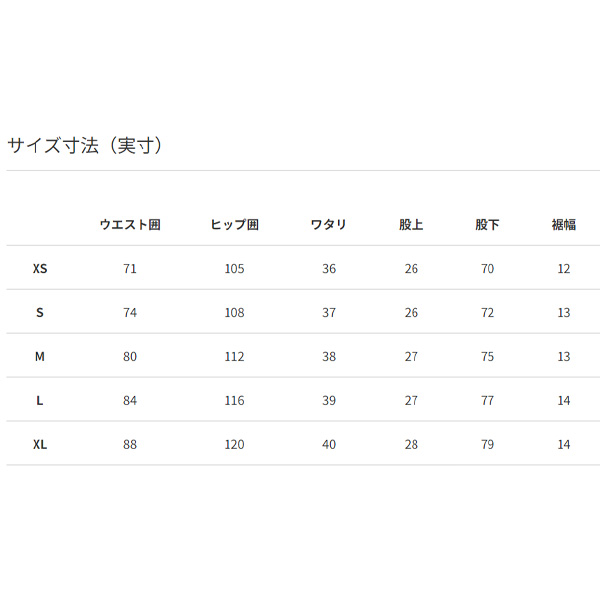
Task: Select the inseam value 77 for size L
Action: 487,401
